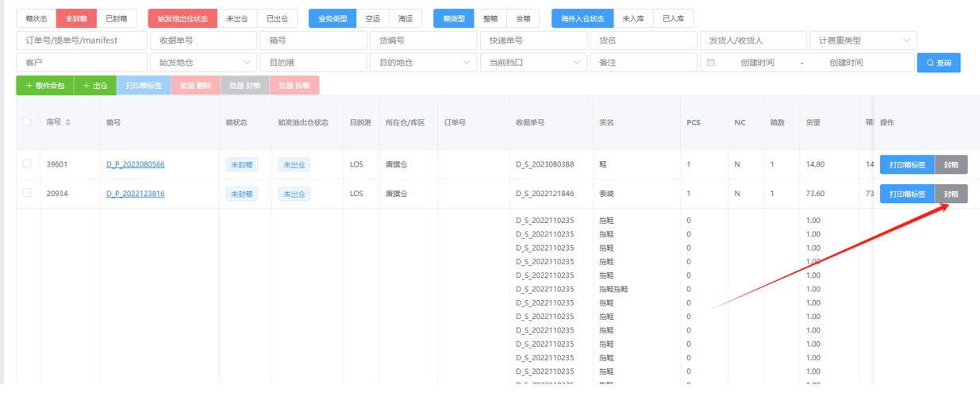Select the 已出仓 outbound status filter
The width and height of the screenshot is (980, 404).
278,18
